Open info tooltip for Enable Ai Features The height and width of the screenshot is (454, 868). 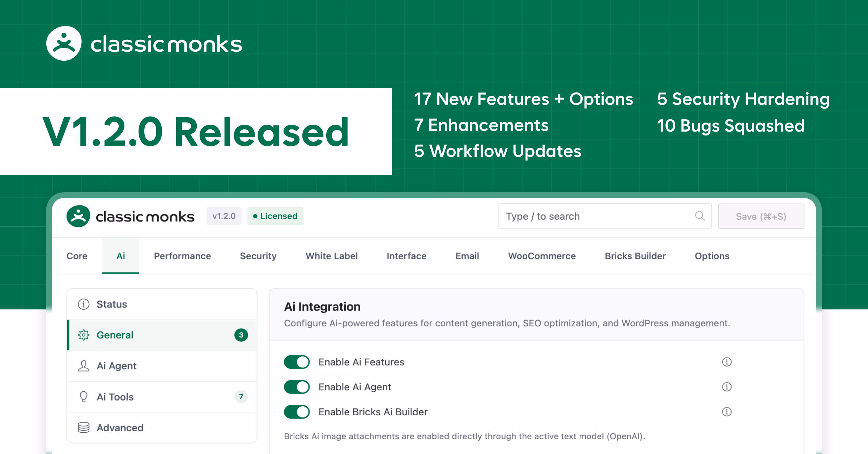click(x=727, y=362)
